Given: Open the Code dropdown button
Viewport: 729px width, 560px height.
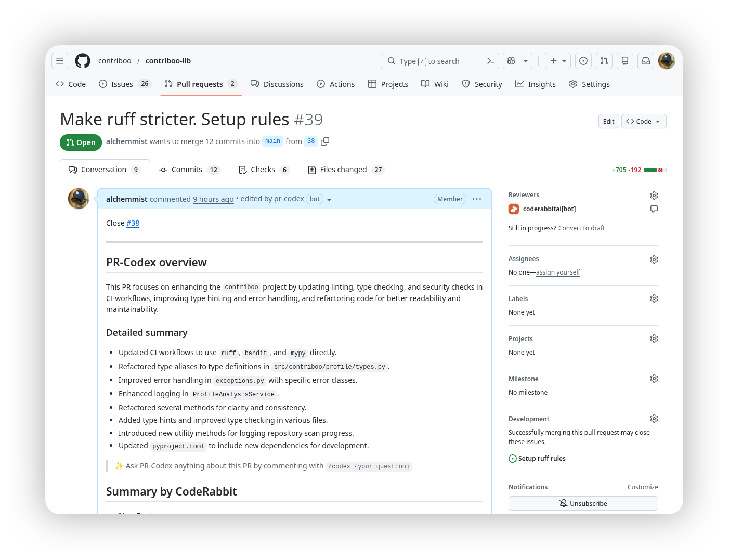Looking at the screenshot, I should click(x=644, y=121).
